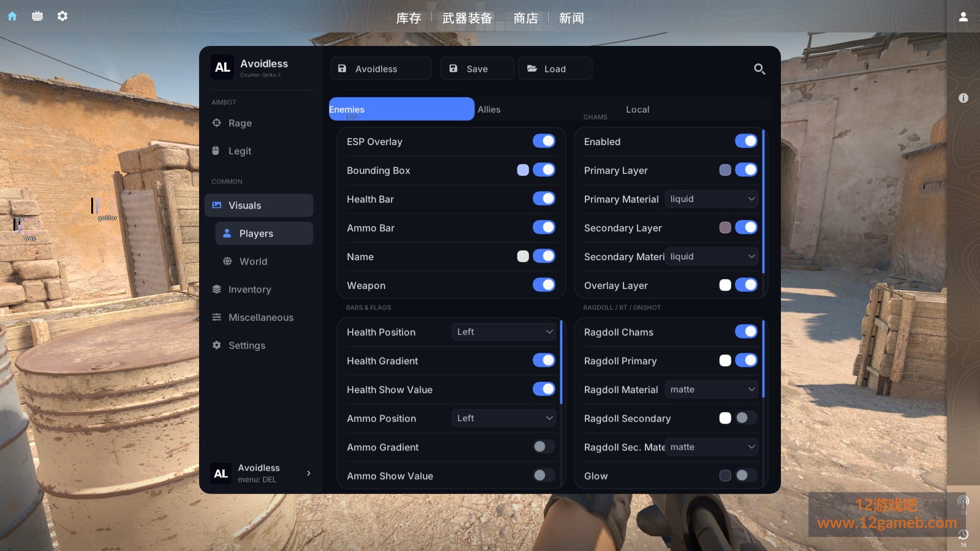Click the Chams panel scrollbar
The height and width of the screenshot is (551, 980).
coord(763,201)
